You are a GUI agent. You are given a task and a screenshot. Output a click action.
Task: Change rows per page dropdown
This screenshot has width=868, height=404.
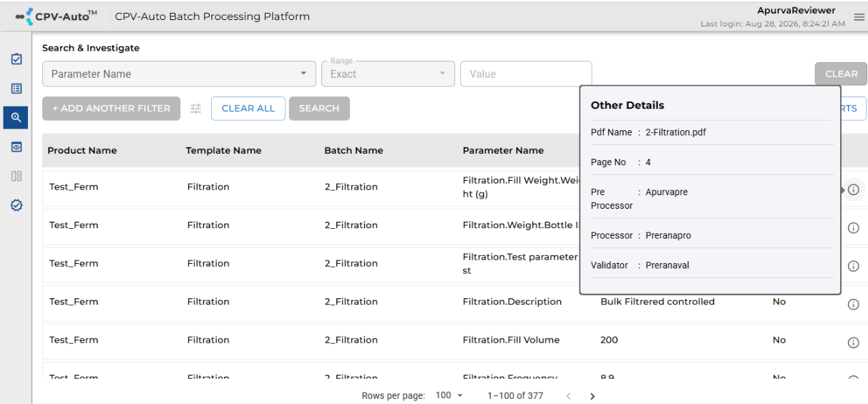[x=449, y=395]
